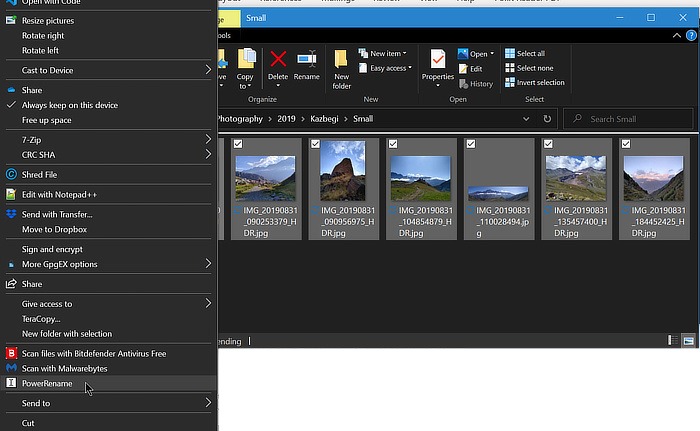Uncheck IMG_20190831_135457400_HDR.jpg checkbox

tap(548, 144)
